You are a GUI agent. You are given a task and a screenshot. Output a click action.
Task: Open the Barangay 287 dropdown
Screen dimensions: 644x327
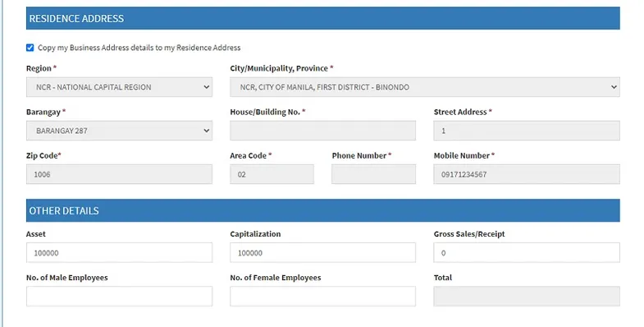tap(119, 131)
